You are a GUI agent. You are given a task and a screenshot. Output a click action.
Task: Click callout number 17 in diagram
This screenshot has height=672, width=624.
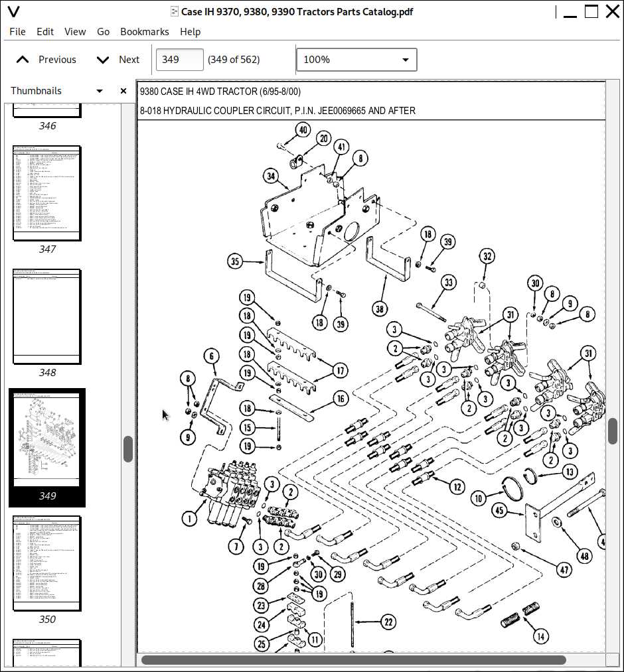click(340, 371)
